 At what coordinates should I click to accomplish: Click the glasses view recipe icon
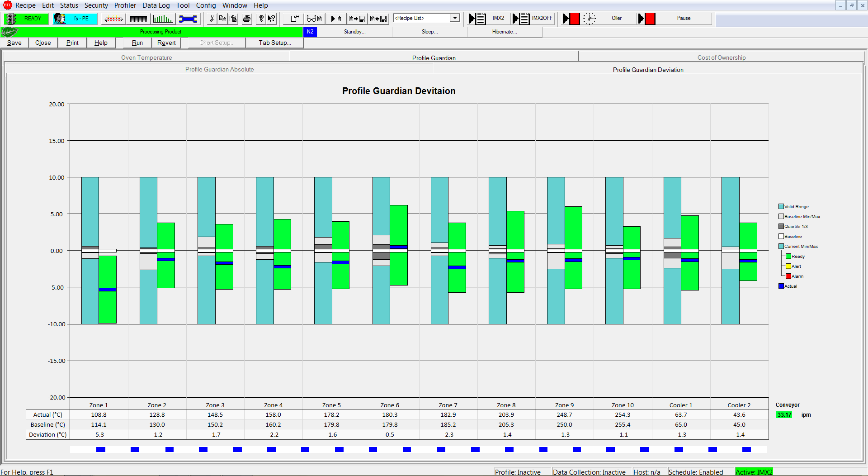coord(314,19)
